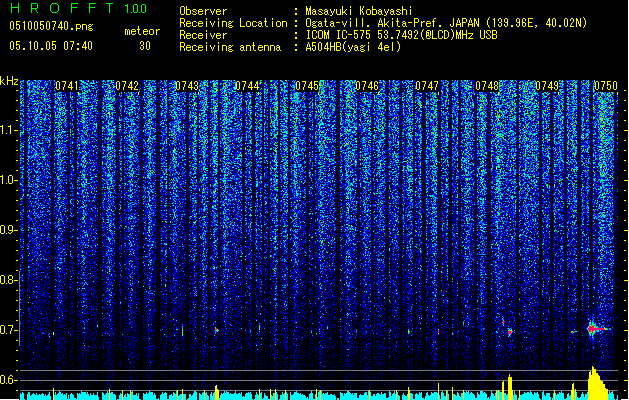Click the 0744 time marker
The width and height of the screenshot is (629, 400).
[247, 86]
